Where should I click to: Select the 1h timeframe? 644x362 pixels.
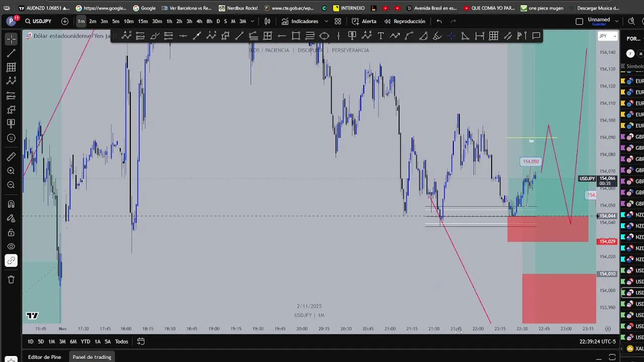pyautogui.click(x=169, y=21)
